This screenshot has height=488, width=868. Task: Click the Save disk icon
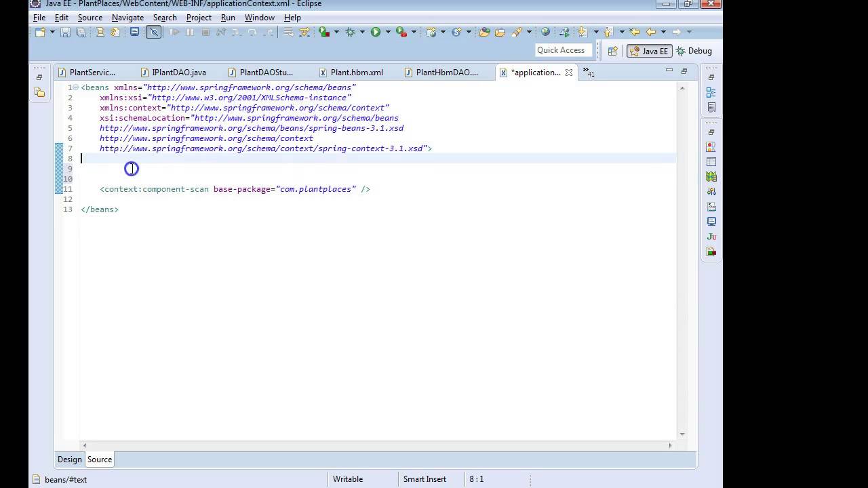[x=65, y=32]
